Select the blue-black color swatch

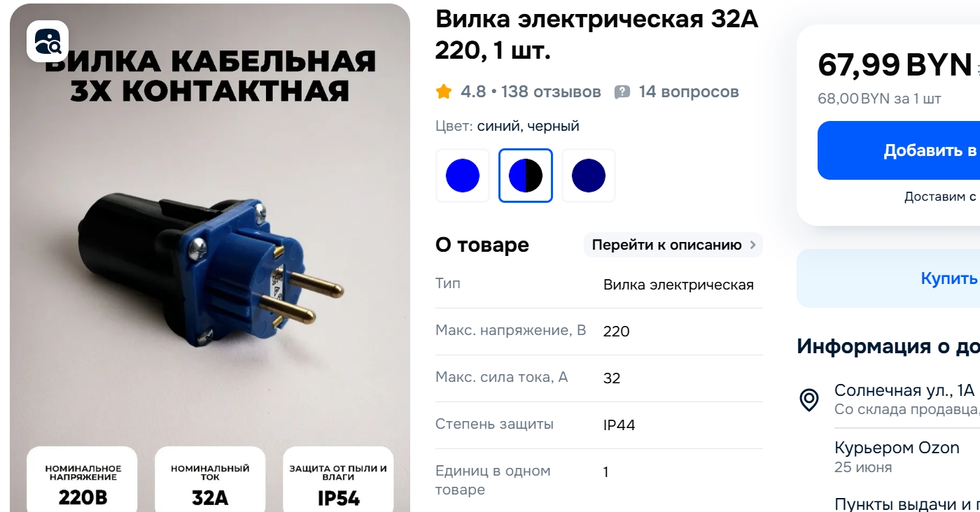click(526, 176)
